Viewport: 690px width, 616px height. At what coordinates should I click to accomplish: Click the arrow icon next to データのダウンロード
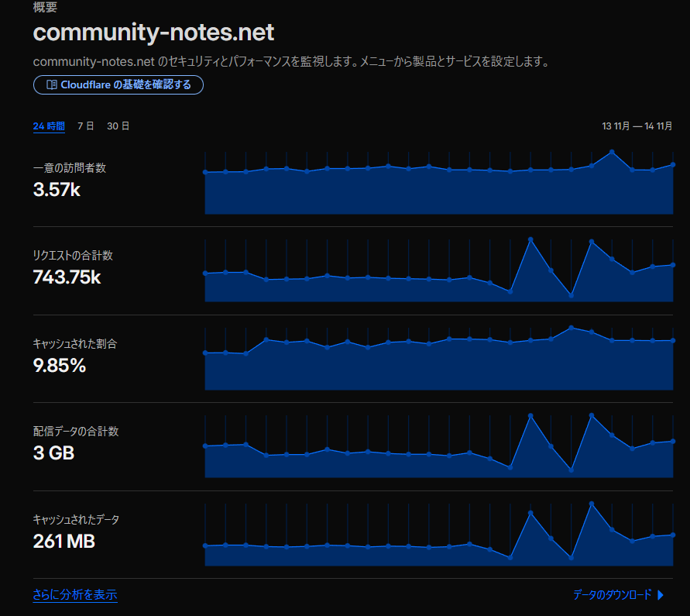click(x=660, y=595)
